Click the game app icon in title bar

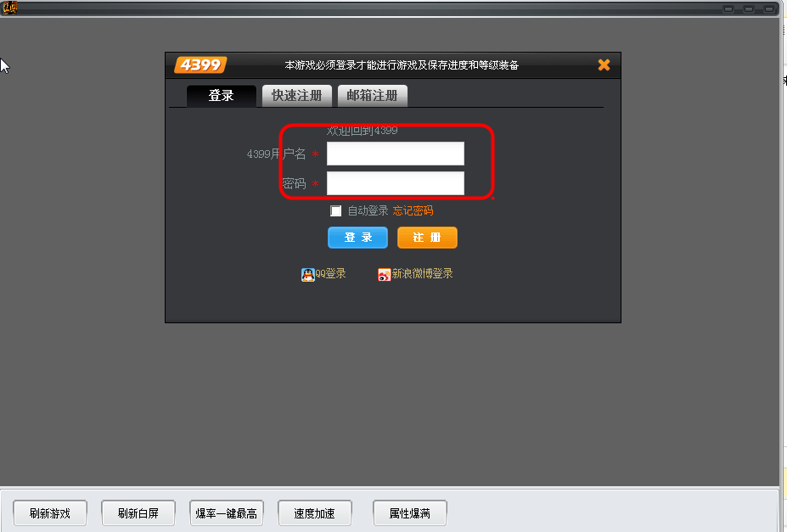(9, 8)
